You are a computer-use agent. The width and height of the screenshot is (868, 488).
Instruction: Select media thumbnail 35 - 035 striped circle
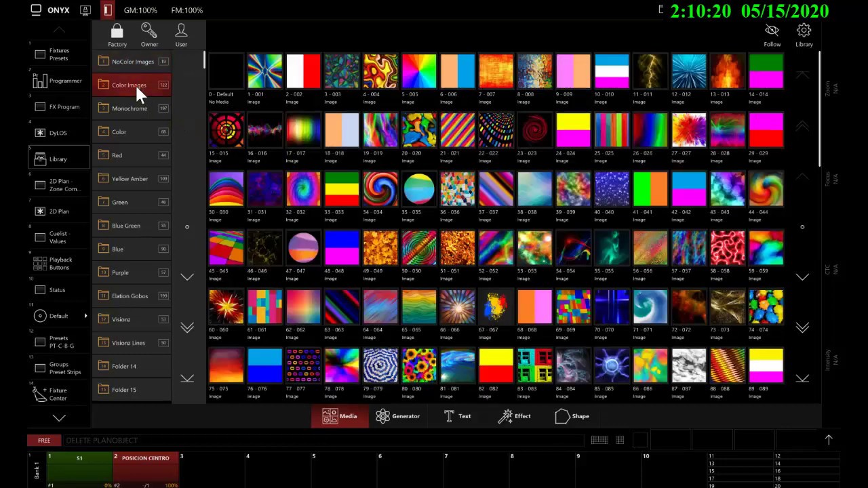[419, 189]
